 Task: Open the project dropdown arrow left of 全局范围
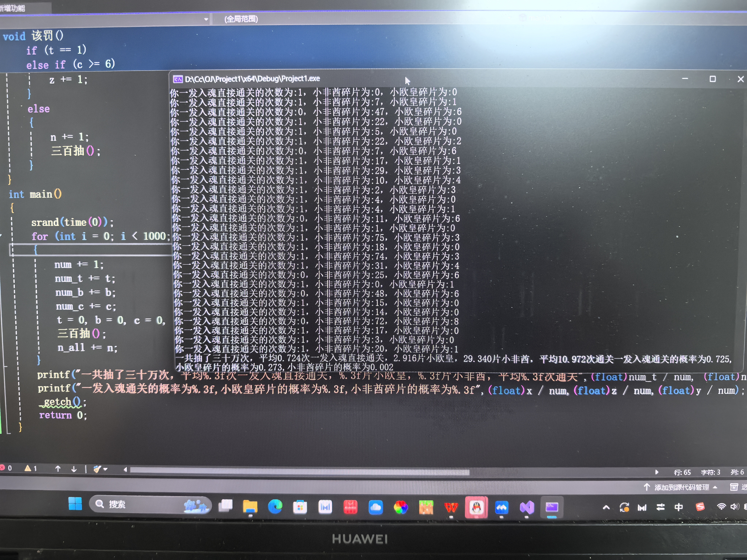point(206,19)
